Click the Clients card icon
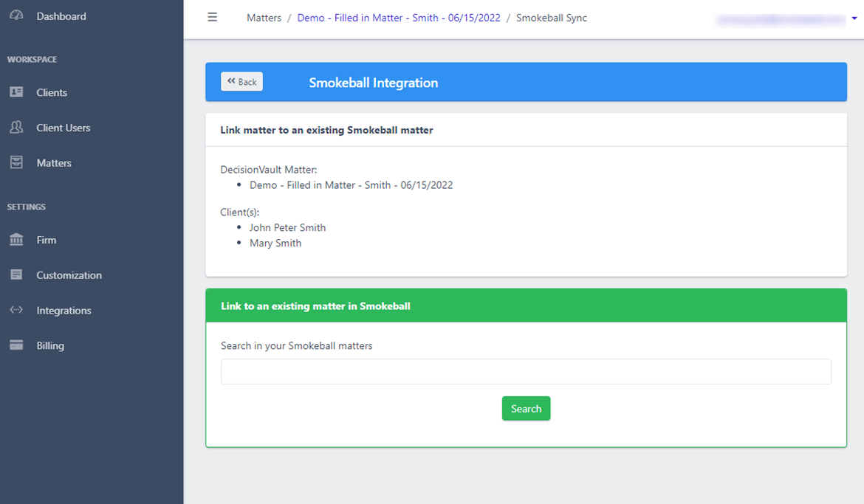 (16, 92)
